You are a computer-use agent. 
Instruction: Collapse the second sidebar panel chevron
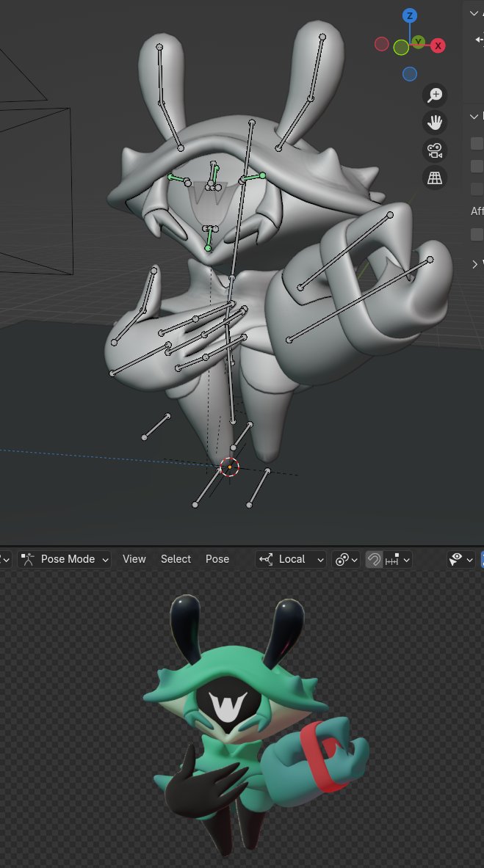[x=474, y=116]
